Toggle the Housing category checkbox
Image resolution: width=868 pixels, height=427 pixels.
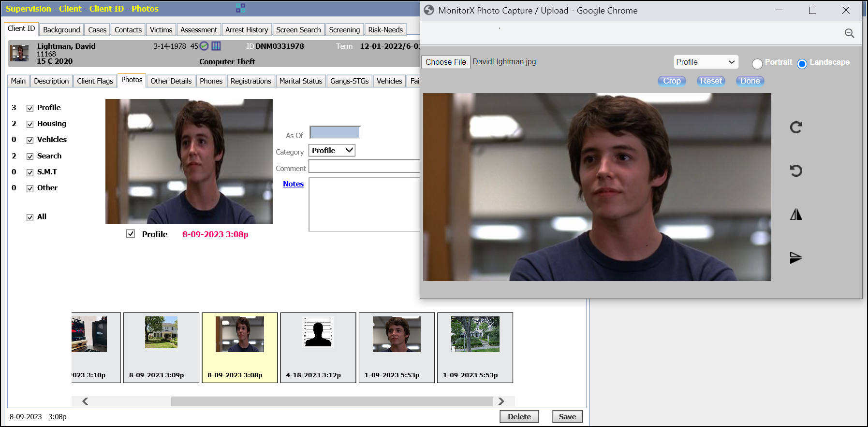(x=30, y=124)
